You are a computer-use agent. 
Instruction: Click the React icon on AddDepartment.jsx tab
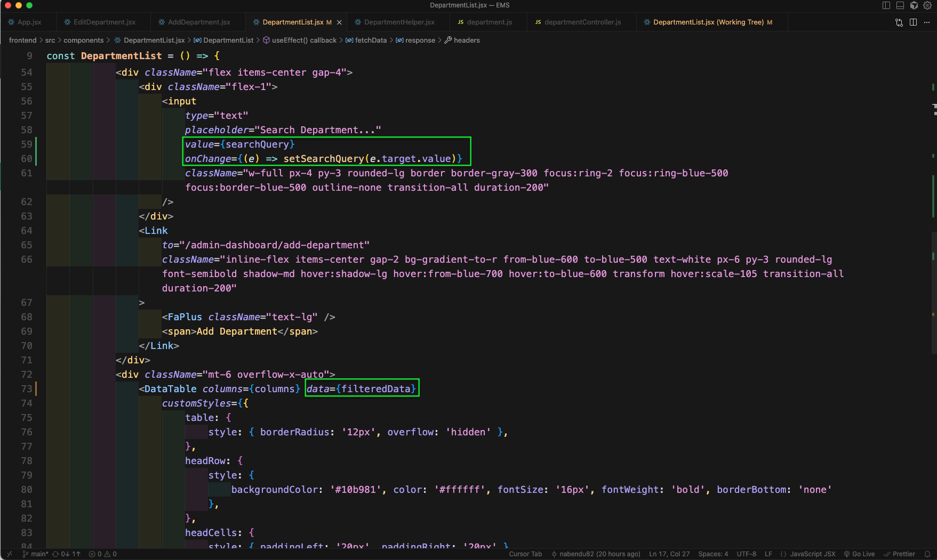click(x=162, y=22)
